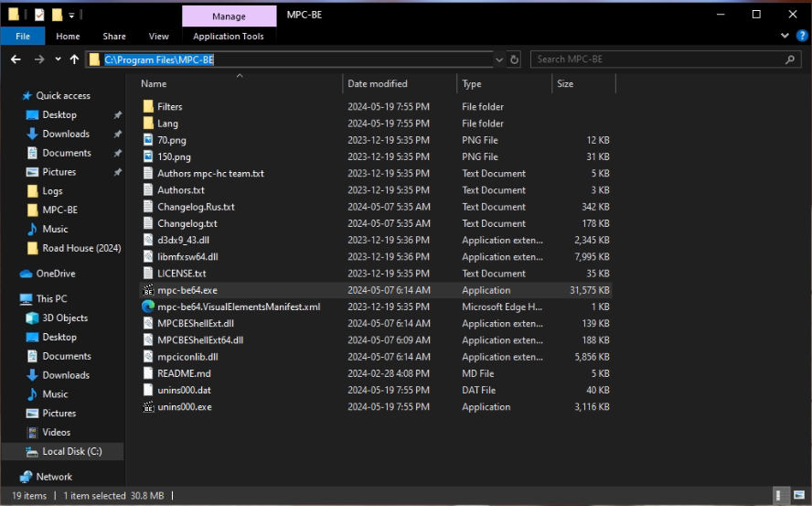Go up one folder level

point(74,59)
